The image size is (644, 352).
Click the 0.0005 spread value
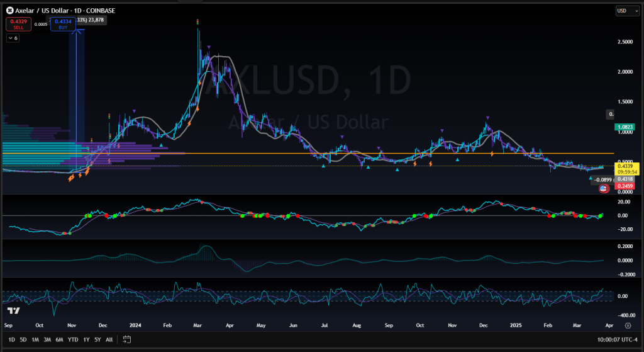point(41,25)
